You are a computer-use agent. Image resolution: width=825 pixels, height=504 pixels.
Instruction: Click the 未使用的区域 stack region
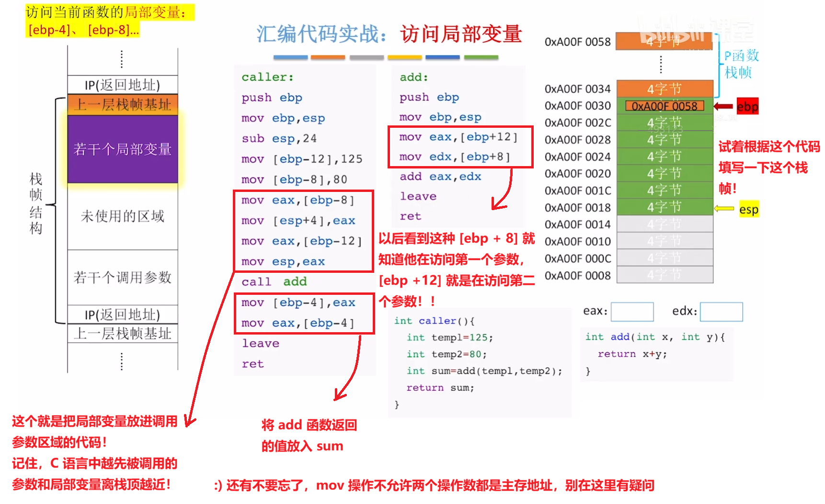pyautogui.click(x=123, y=216)
